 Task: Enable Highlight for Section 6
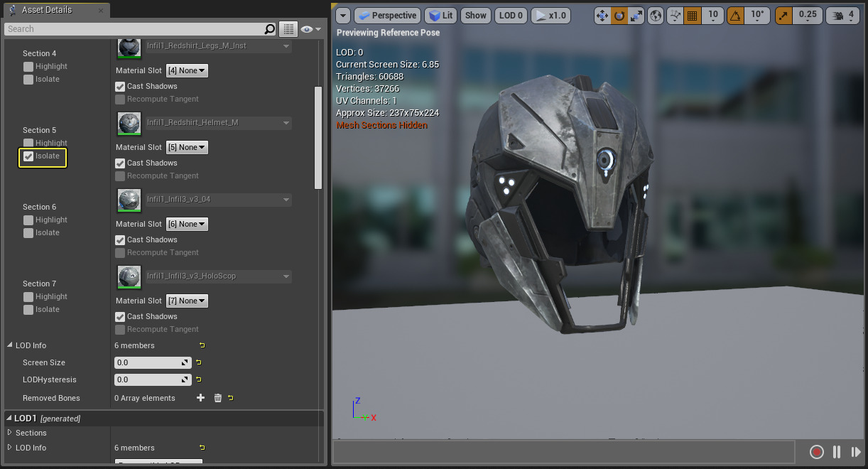[28, 220]
